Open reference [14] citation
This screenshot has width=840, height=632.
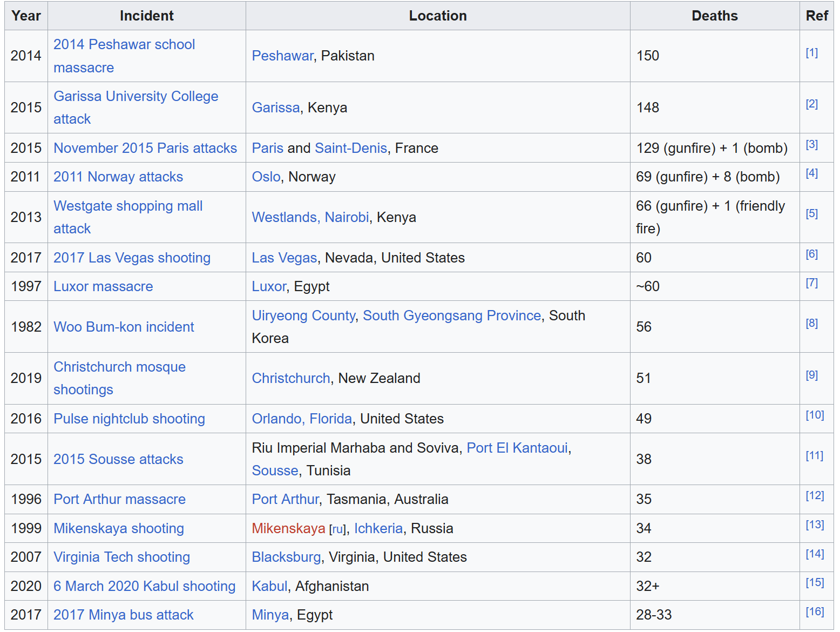pyautogui.click(x=815, y=554)
